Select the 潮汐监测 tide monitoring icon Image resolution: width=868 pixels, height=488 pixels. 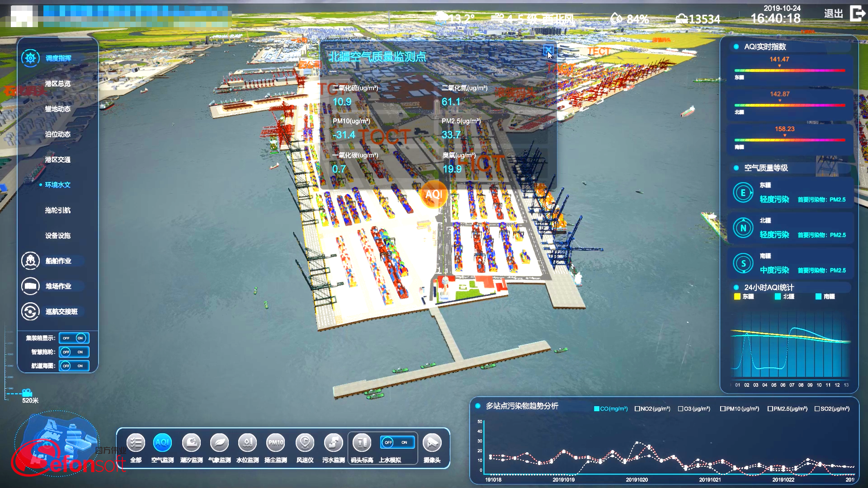click(x=191, y=443)
